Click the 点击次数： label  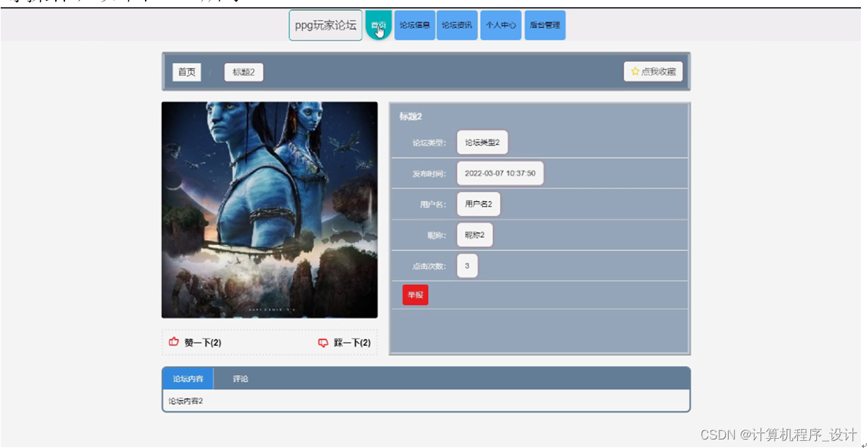click(x=429, y=267)
